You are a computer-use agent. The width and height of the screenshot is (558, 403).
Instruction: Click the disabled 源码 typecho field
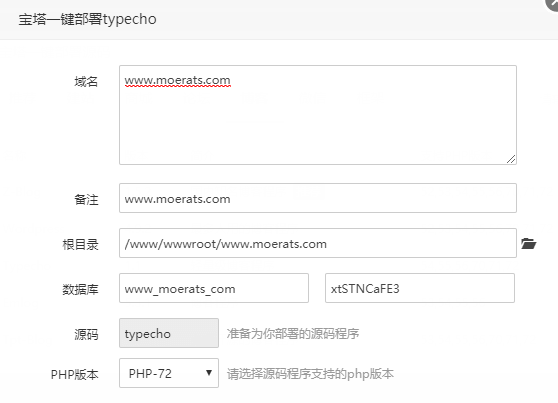[169, 333]
